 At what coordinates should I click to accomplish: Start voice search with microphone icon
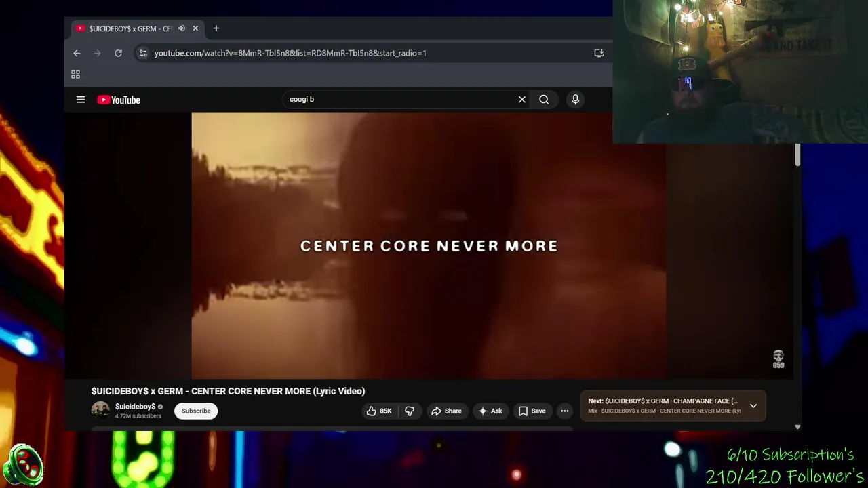coord(575,100)
